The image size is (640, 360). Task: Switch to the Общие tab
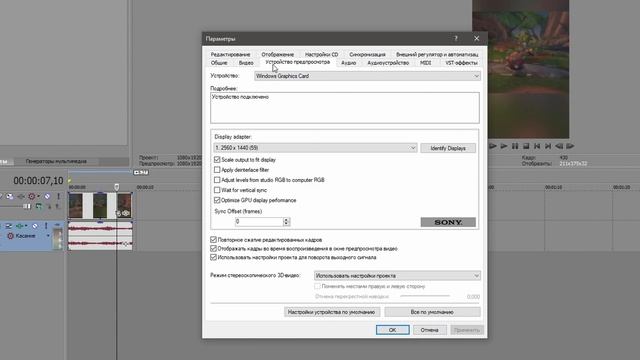click(219, 63)
